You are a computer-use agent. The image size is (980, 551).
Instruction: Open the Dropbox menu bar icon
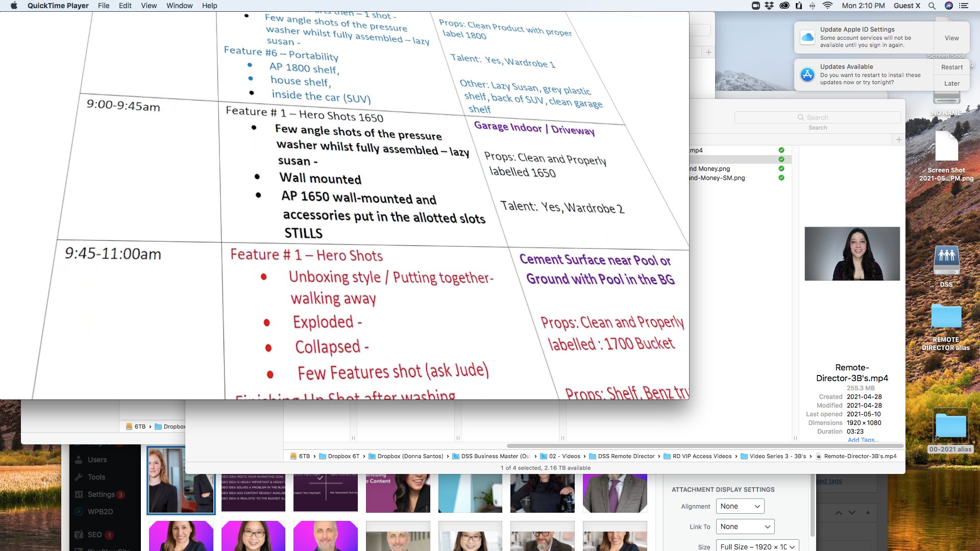770,6
